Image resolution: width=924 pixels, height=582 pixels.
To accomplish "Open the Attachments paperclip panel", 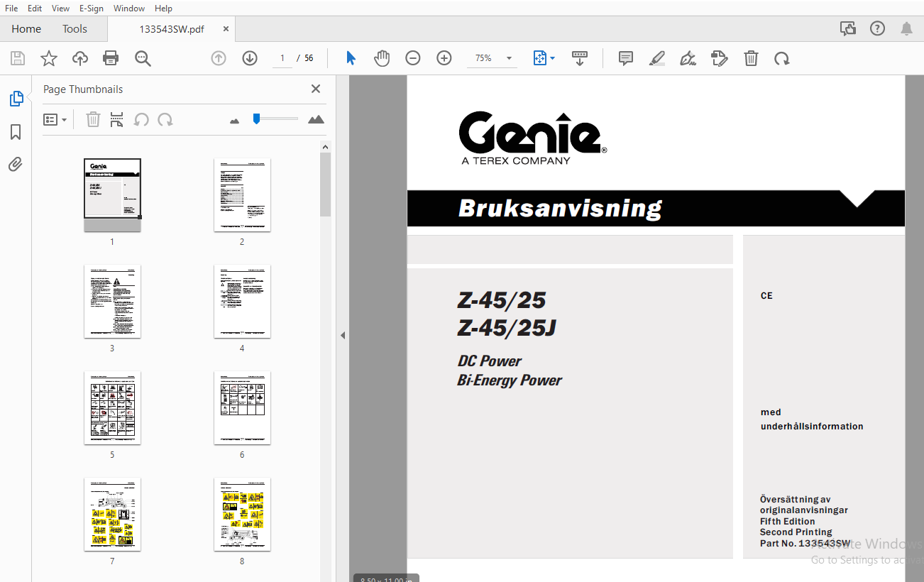I will (x=16, y=165).
